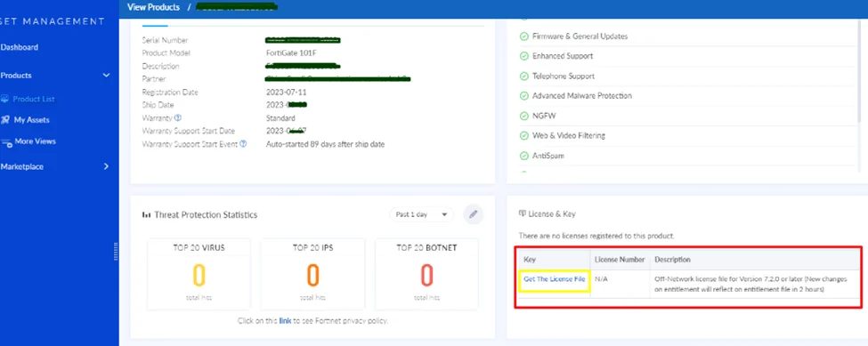Click Get The License File link
The height and width of the screenshot is (346, 868).
tap(554, 279)
